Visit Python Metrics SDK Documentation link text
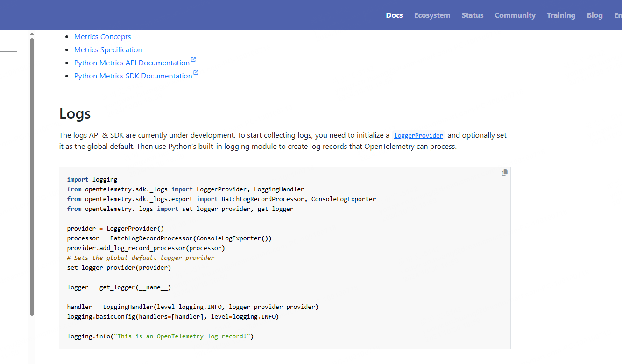Screen dimensions: 622x364 click(x=133, y=76)
